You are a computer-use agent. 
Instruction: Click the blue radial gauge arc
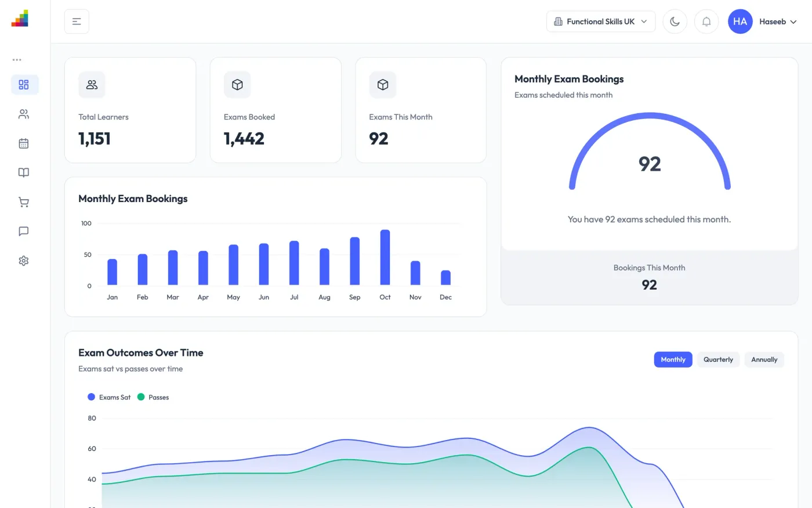pyautogui.click(x=650, y=116)
